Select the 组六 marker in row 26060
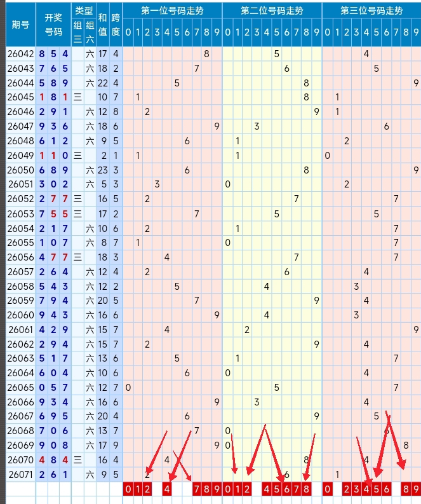Viewport: 421px width, 504px height. [90, 315]
